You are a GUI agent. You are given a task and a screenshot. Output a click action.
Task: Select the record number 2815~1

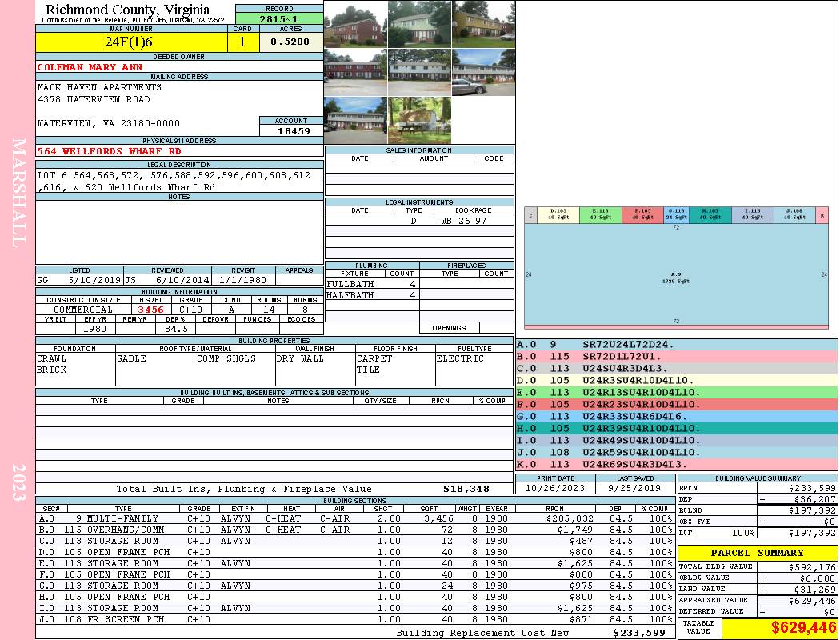tap(279, 18)
